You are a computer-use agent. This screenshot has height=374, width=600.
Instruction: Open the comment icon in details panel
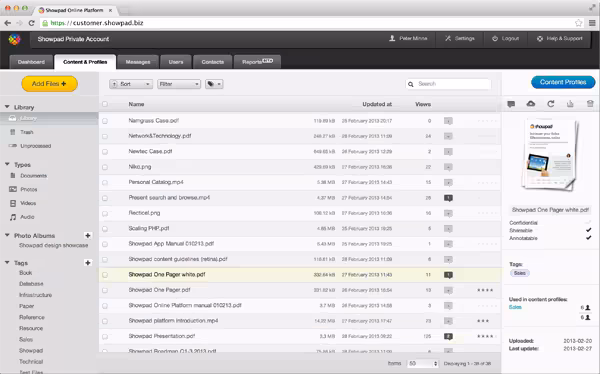pyautogui.click(x=511, y=104)
